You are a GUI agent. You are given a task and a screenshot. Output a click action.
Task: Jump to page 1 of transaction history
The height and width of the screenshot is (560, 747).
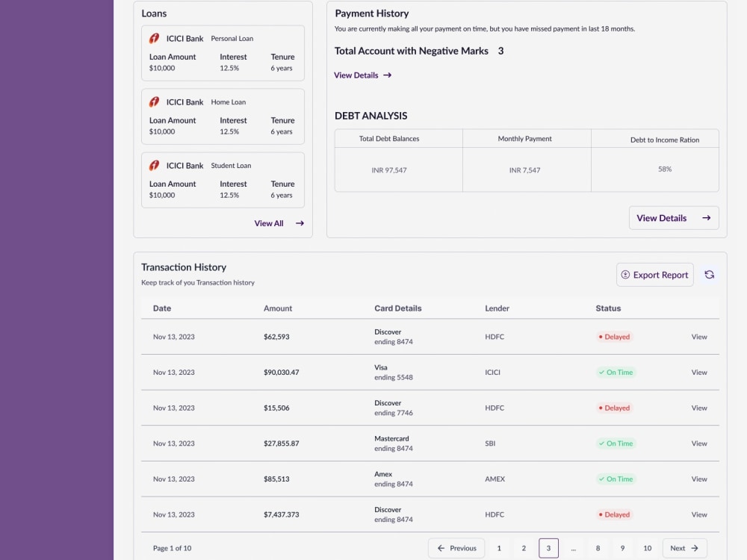pos(499,547)
